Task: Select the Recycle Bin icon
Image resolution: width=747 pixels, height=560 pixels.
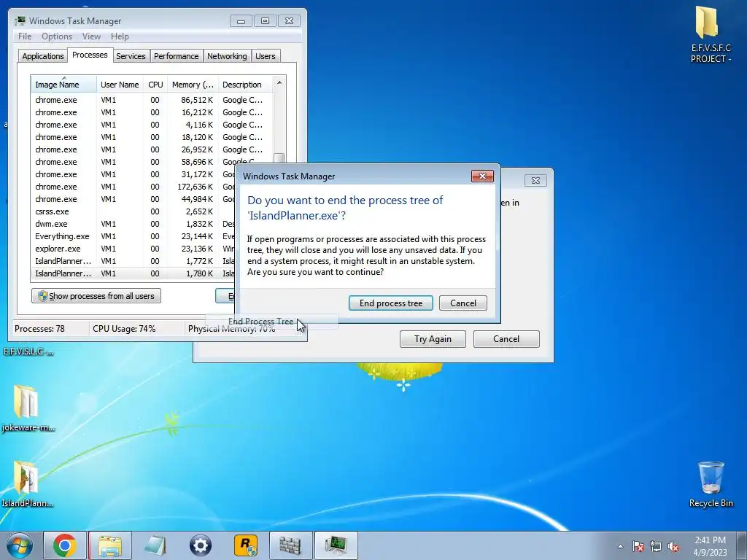Action: 711,484
